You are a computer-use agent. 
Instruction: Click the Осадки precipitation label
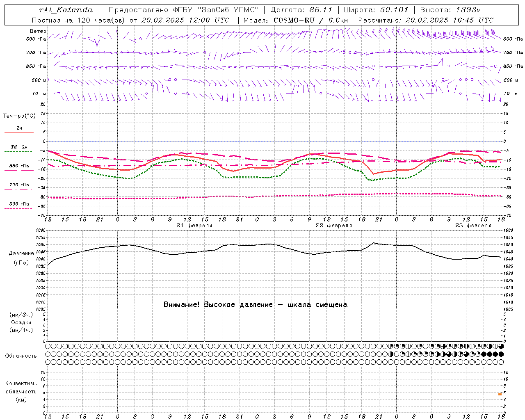tap(21, 322)
